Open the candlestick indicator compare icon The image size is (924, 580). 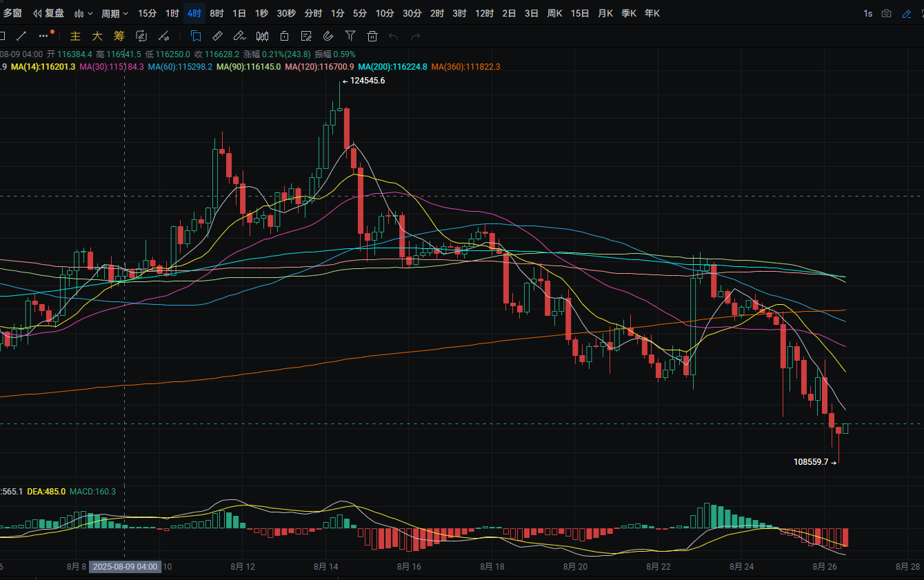[262, 36]
